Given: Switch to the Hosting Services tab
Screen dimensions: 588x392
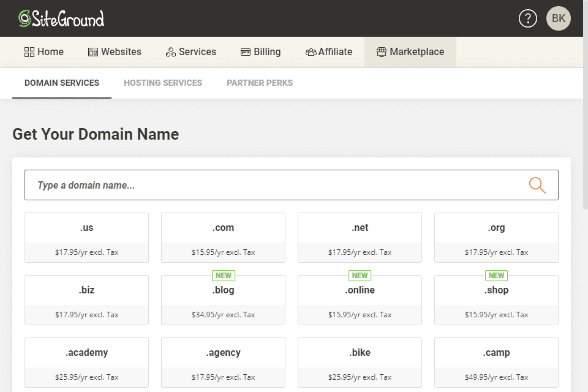Looking at the screenshot, I should 162,82.
